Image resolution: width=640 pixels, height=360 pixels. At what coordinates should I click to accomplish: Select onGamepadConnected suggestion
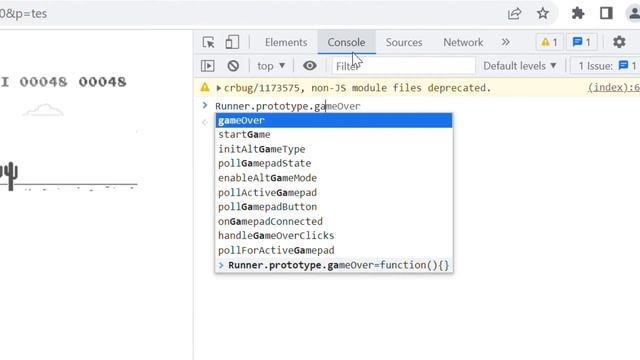click(334, 221)
